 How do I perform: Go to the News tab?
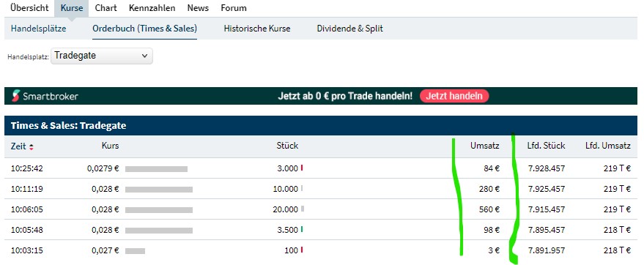pos(198,8)
